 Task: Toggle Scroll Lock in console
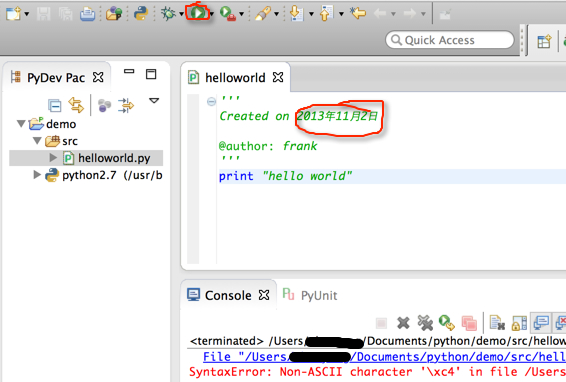tap(519, 323)
